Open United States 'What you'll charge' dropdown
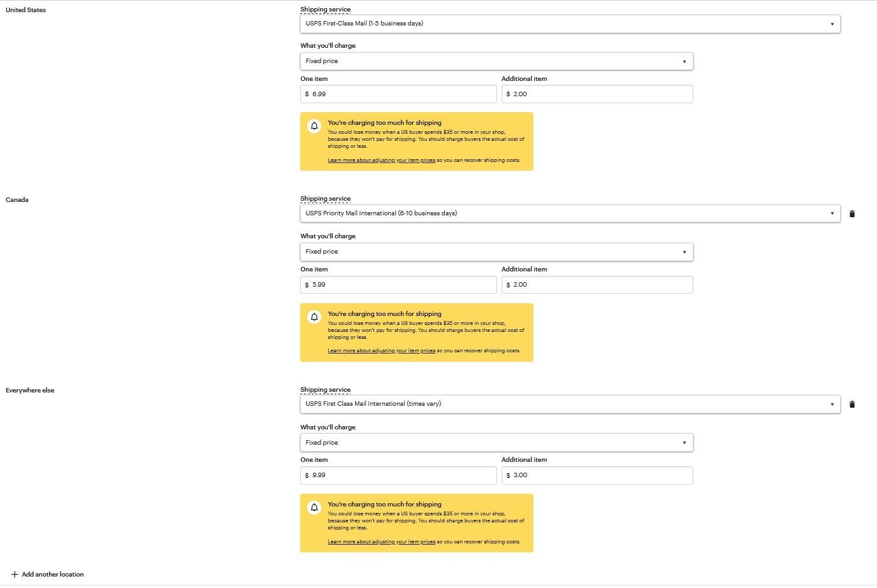The height and width of the screenshot is (588, 877). coord(496,61)
